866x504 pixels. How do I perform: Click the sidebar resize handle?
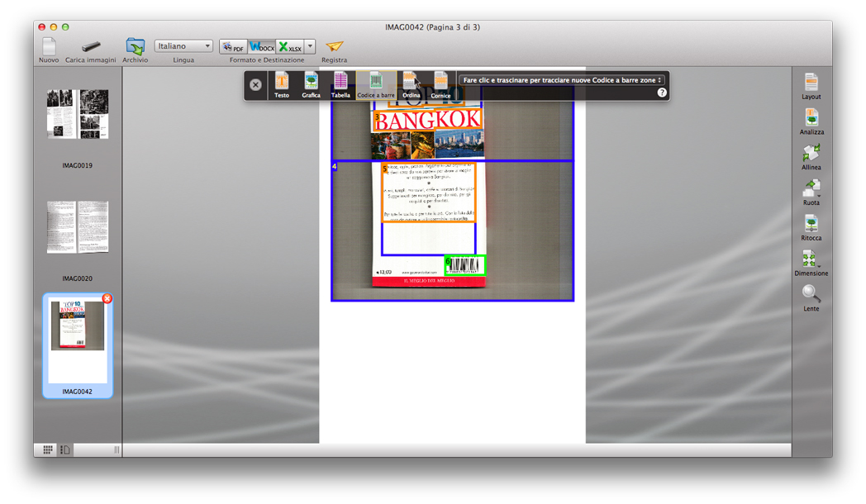click(117, 450)
